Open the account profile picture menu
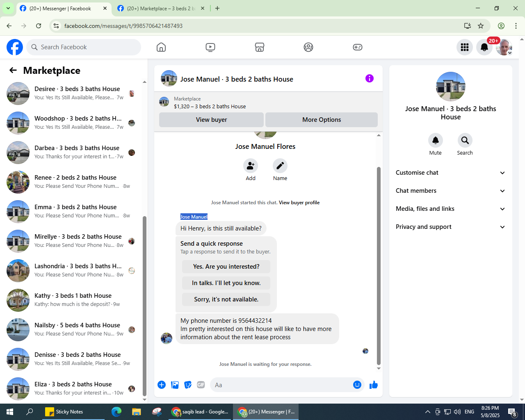Image resolution: width=525 pixels, height=420 pixels. pos(504,47)
